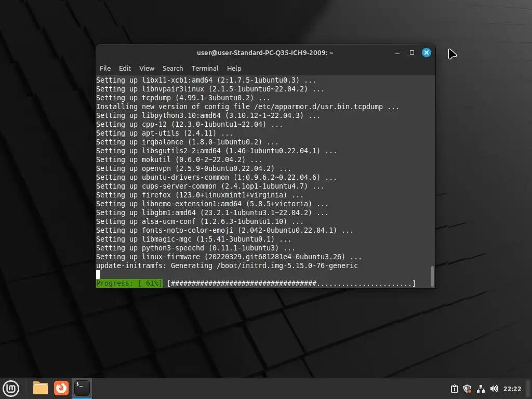Open the File menu in terminal

pyautogui.click(x=105, y=68)
